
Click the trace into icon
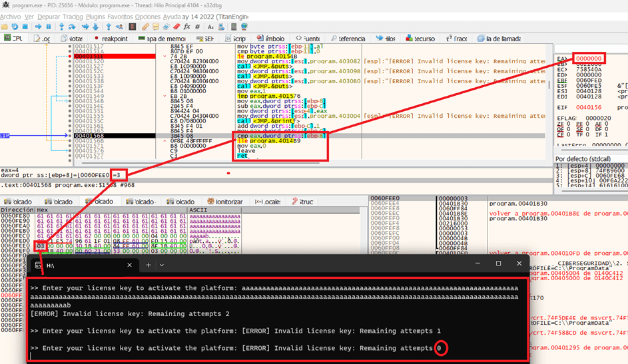[x=85, y=27]
